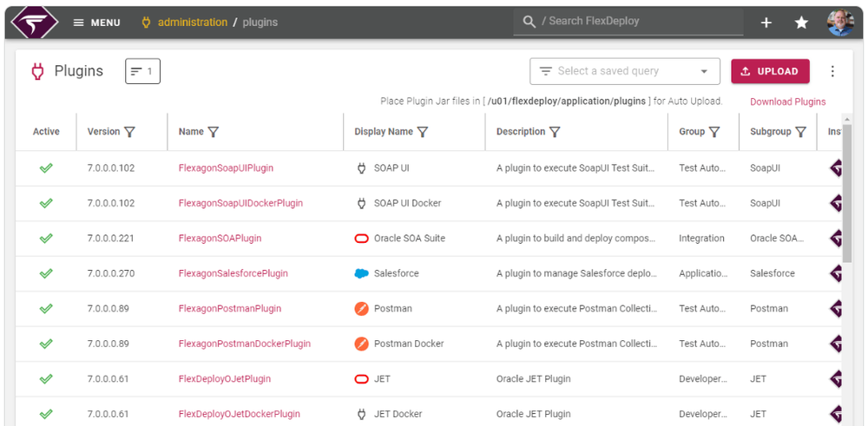Click the star favorites icon

coord(801,23)
